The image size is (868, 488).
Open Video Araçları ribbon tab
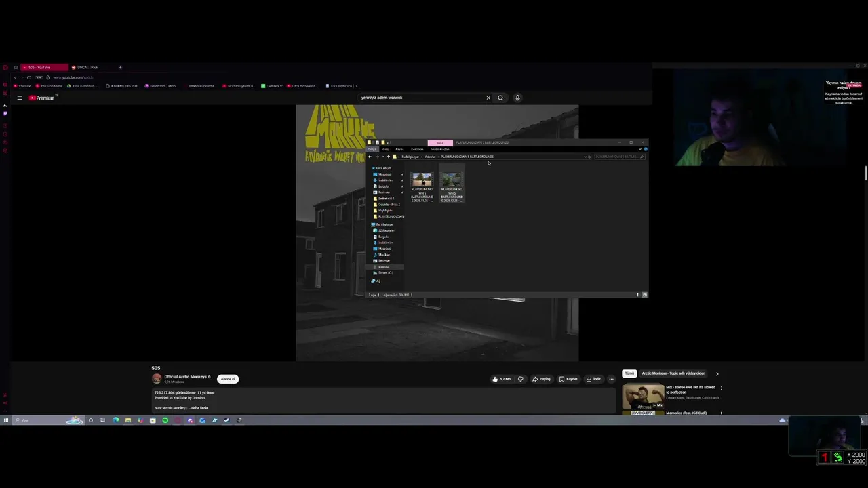tap(440, 149)
